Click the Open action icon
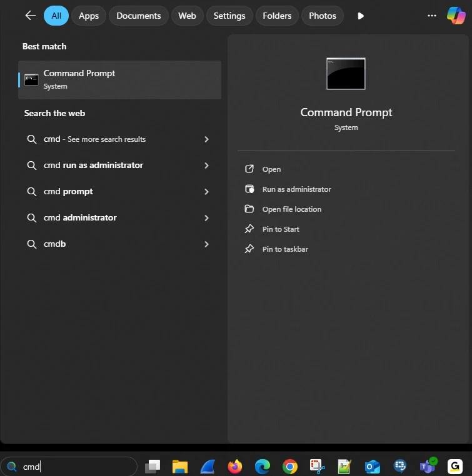472x476 pixels. pos(249,169)
